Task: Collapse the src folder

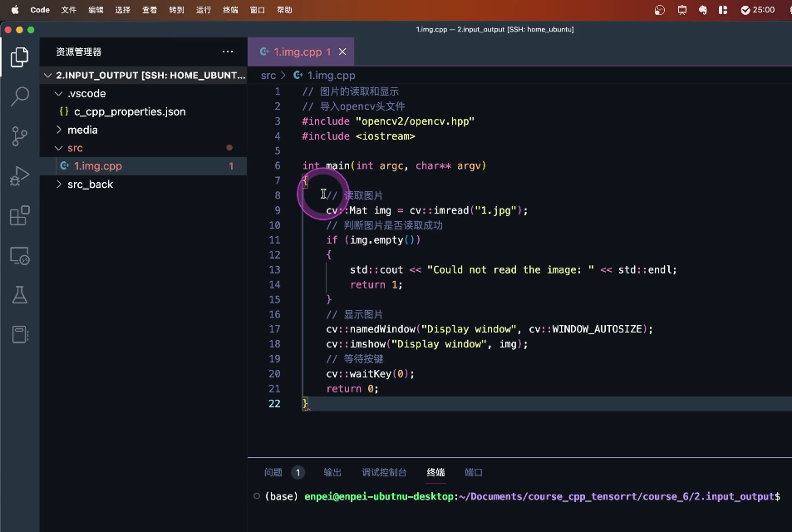Action: (x=75, y=148)
